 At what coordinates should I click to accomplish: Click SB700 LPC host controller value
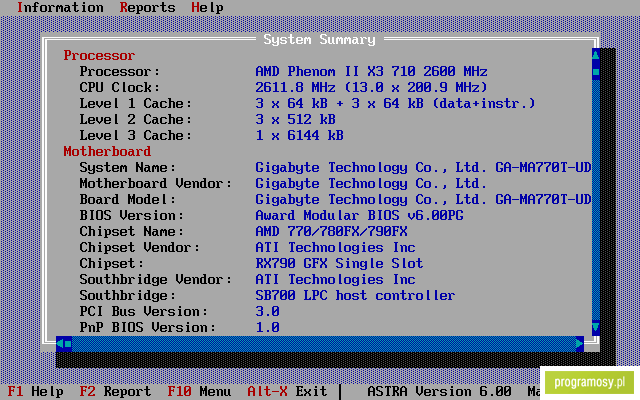point(355,295)
